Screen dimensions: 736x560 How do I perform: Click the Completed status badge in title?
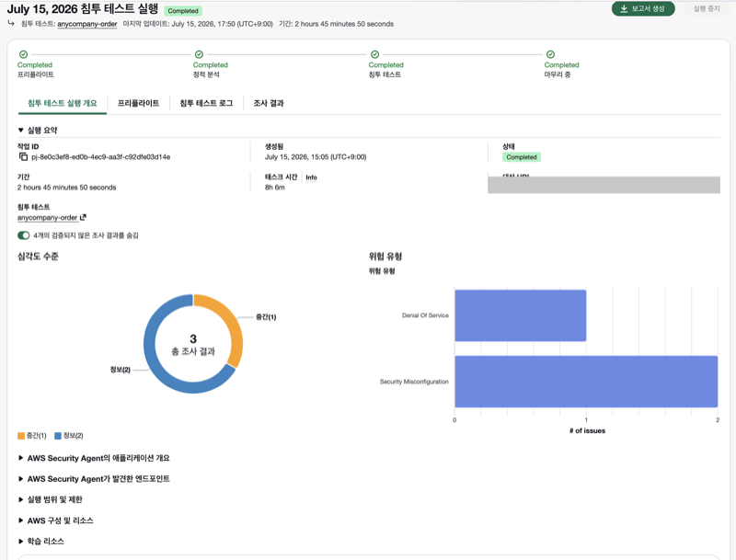[183, 11]
